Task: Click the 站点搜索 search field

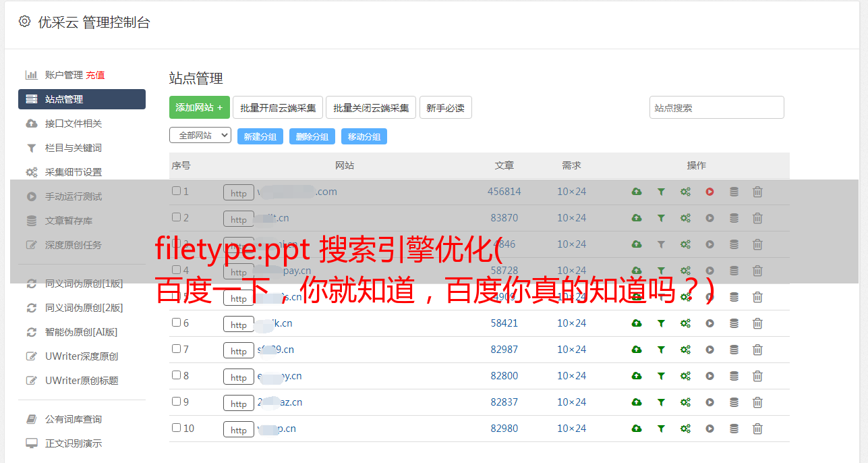Action: pos(717,107)
